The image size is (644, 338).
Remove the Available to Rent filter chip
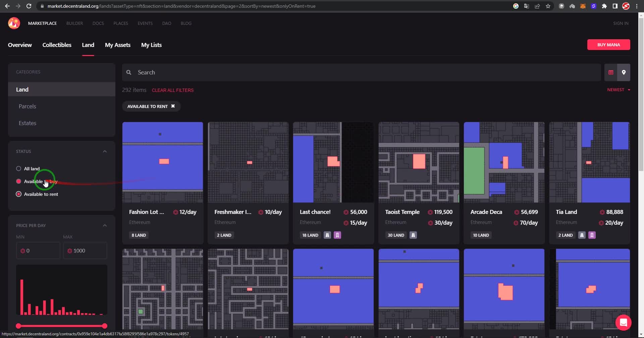click(173, 106)
